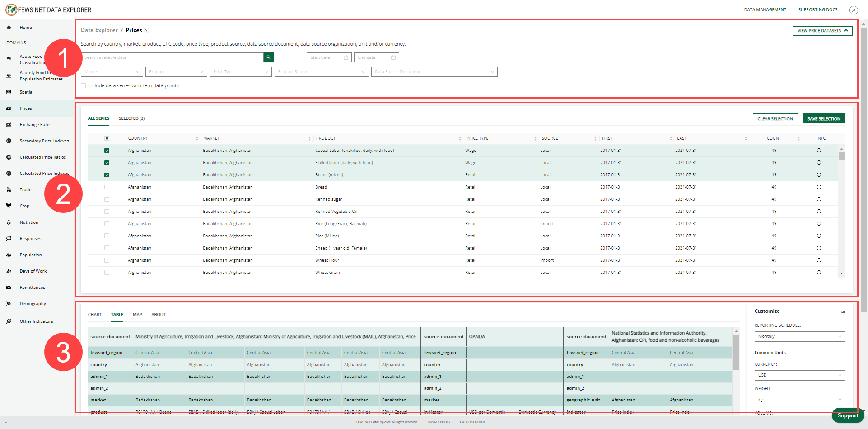868x429 pixels.
Task: Click the info icon on the Beans (mixed) row
Action: pyautogui.click(x=819, y=174)
